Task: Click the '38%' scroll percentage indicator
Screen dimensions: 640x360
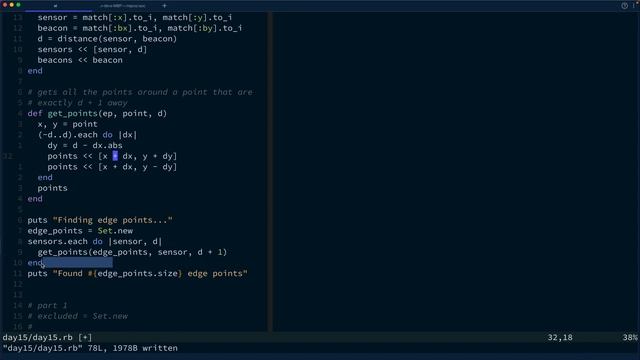Action: (630, 337)
